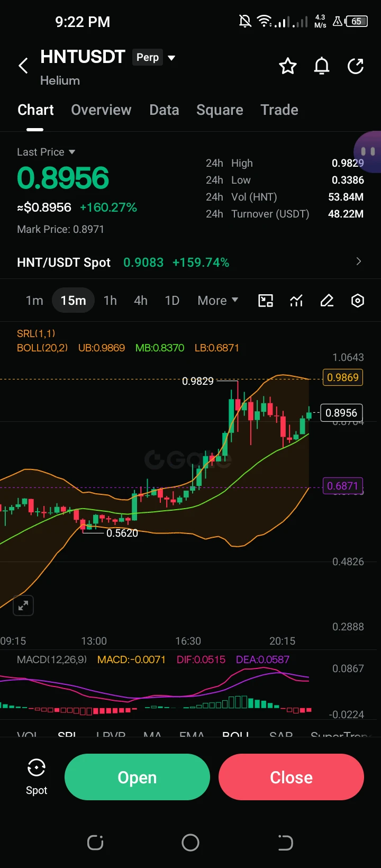Tap the muted notification status icon
This screenshot has width=381, height=868.
(x=245, y=21)
